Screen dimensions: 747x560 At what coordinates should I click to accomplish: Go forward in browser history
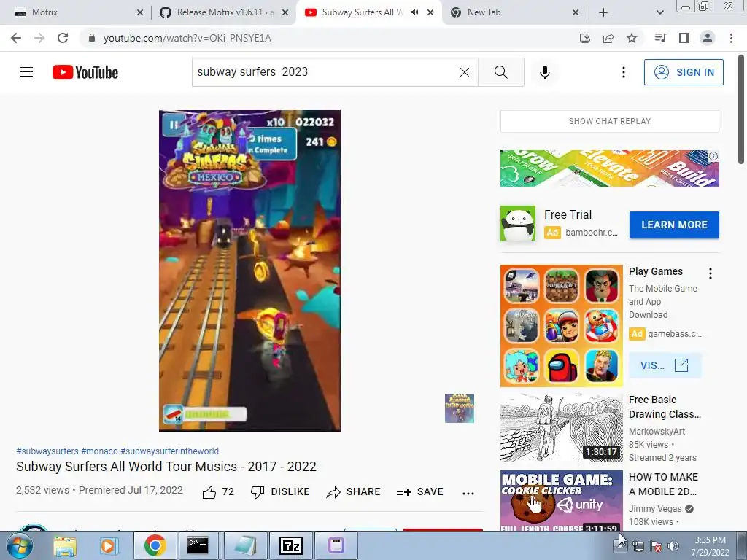point(39,38)
